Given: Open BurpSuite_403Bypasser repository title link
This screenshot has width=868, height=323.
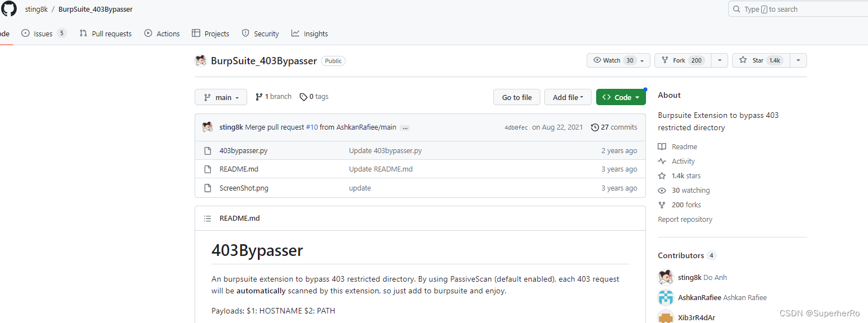Looking at the screenshot, I should 264,61.
